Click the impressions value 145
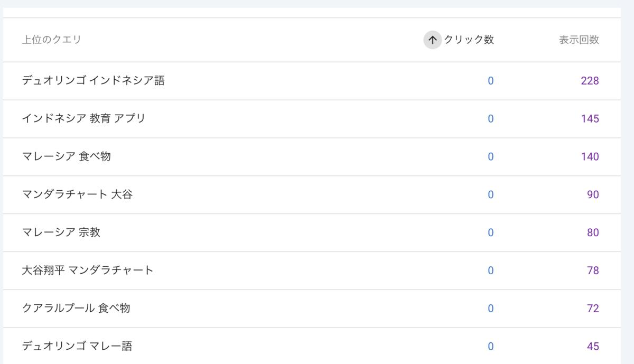 pos(590,119)
